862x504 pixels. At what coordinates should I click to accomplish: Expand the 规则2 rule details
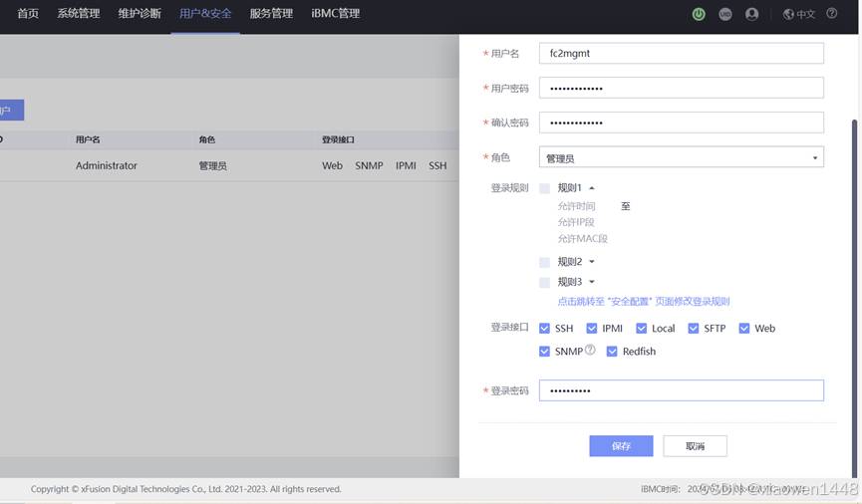pyautogui.click(x=592, y=262)
